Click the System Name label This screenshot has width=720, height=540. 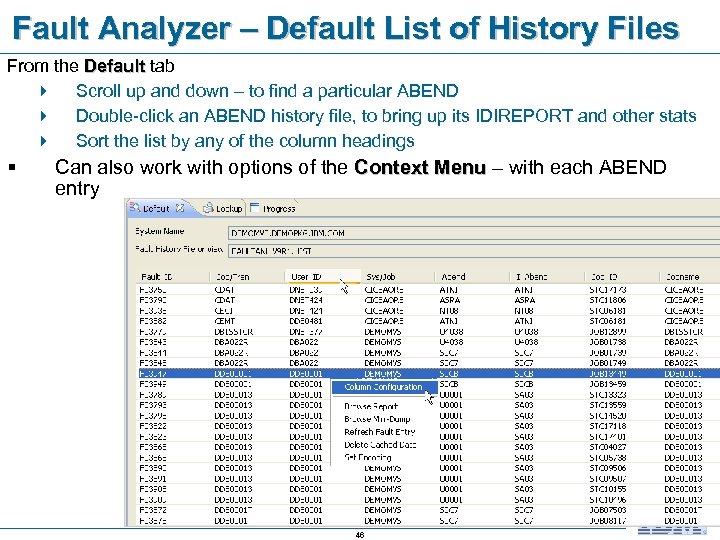pyautogui.click(x=159, y=231)
